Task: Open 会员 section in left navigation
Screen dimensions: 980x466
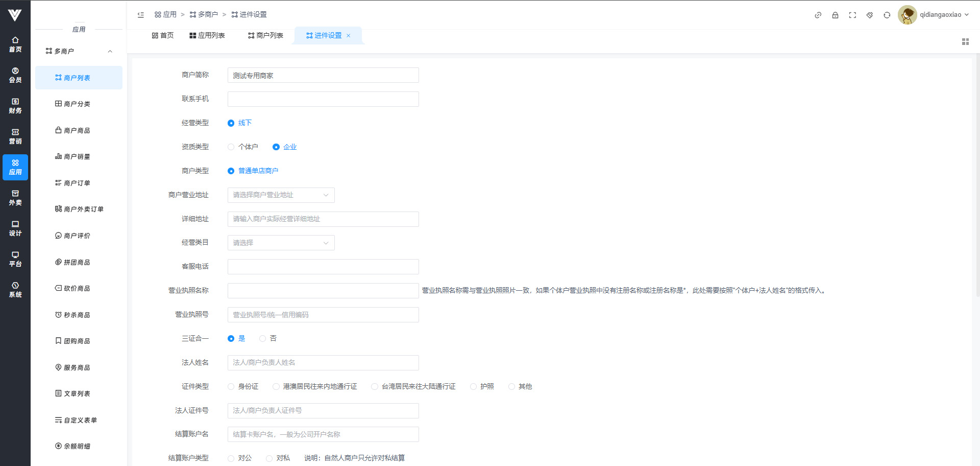Action: (15, 75)
